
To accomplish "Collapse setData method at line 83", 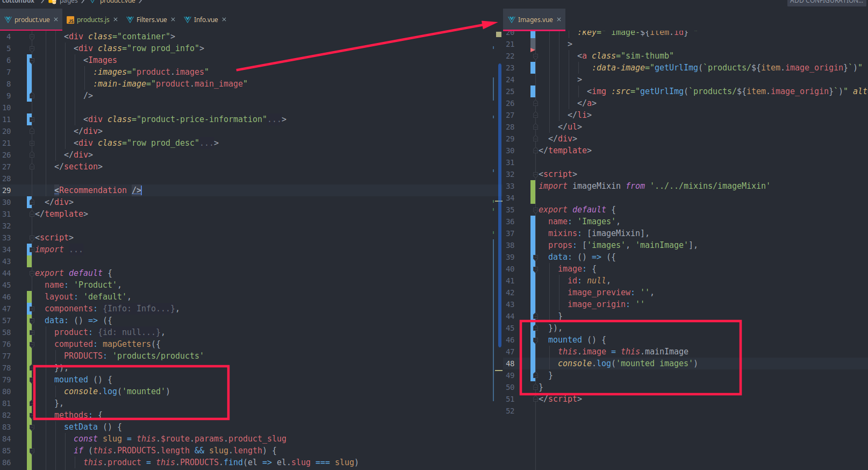I will (x=32, y=427).
